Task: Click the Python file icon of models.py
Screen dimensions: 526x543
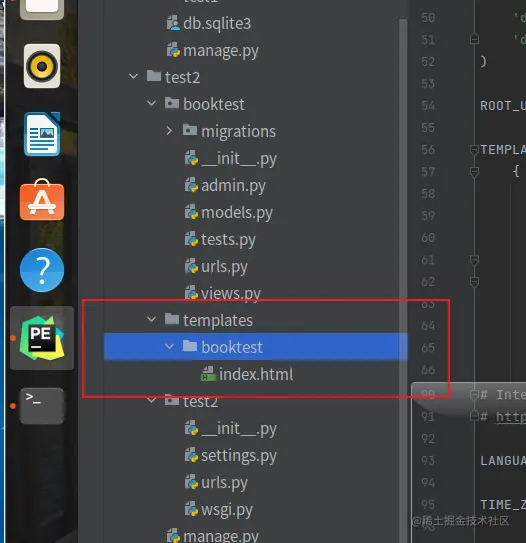Action: pos(191,212)
